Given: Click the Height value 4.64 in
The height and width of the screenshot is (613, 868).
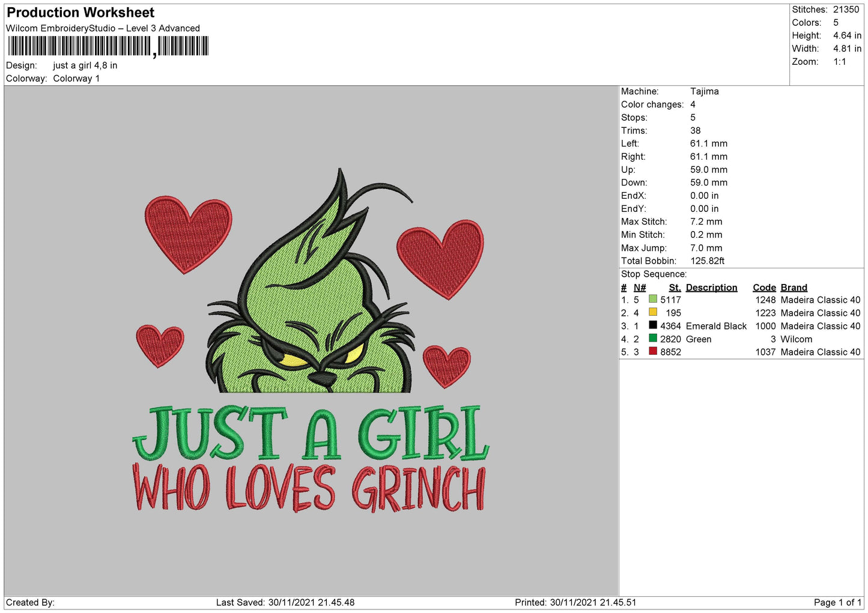Looking at the screenshot, I should (847, 35).
